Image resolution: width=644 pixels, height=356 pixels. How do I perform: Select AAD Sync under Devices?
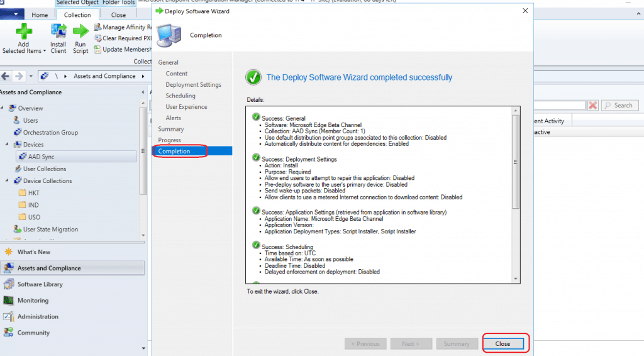click(41, 157)
